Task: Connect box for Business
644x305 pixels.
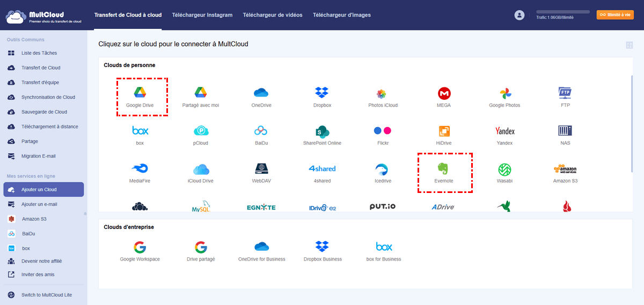Action: 383,251
